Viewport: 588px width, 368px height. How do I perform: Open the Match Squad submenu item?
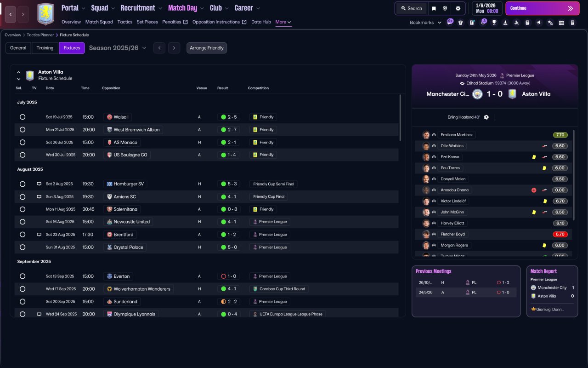[x=99, y=22]
